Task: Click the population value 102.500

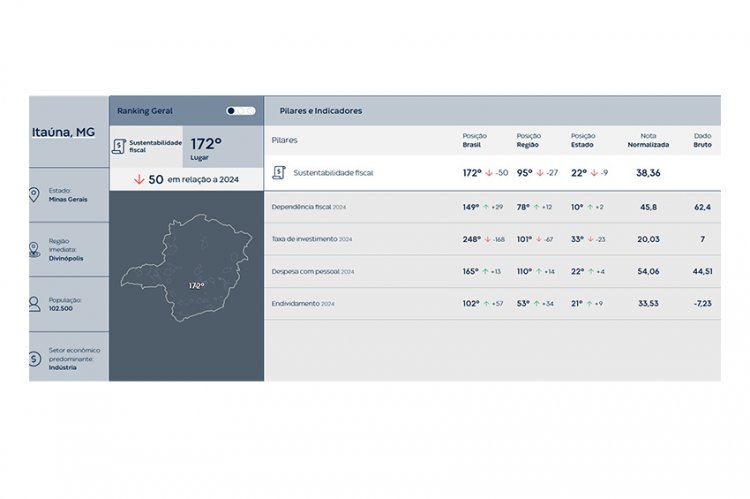Action: (x=61, y=309)
